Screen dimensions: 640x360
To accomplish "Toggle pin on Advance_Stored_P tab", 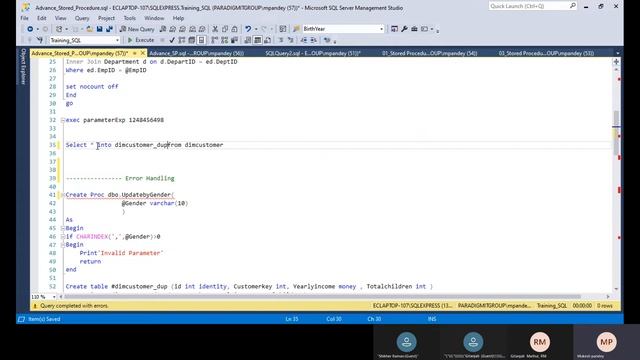I will 135,53.
